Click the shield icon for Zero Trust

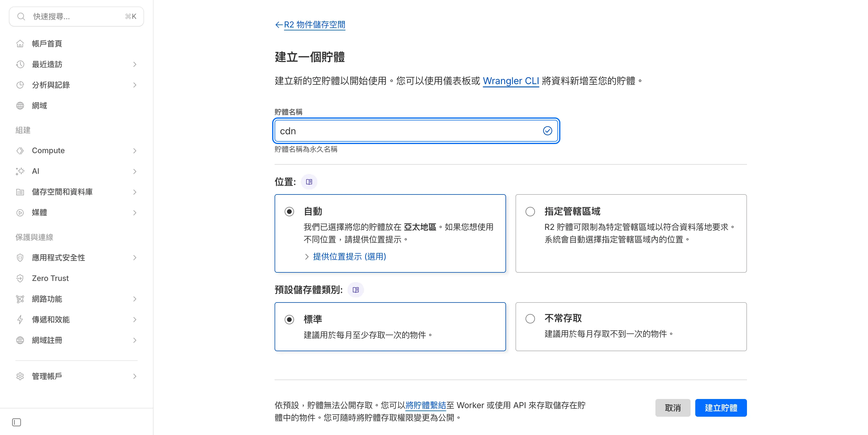[x=20, y=278]
